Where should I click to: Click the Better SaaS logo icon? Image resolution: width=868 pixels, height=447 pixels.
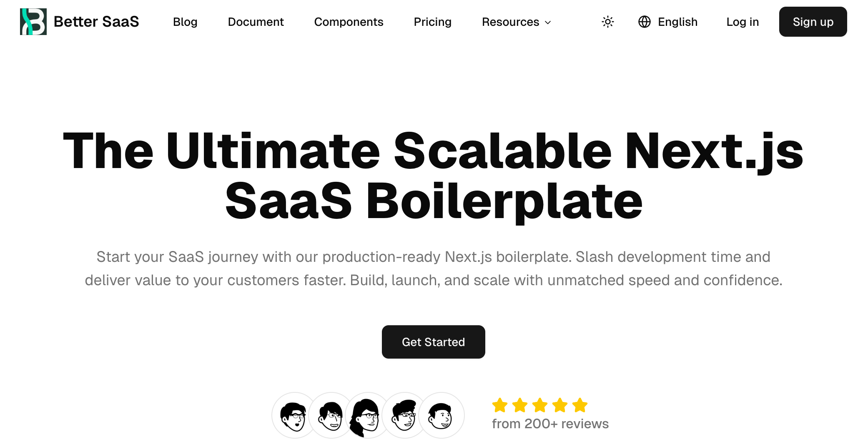(x=33, y=22)
